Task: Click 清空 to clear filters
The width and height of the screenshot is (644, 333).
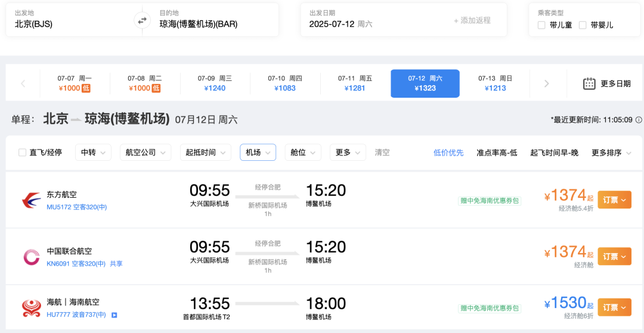Action: (382, 153)
